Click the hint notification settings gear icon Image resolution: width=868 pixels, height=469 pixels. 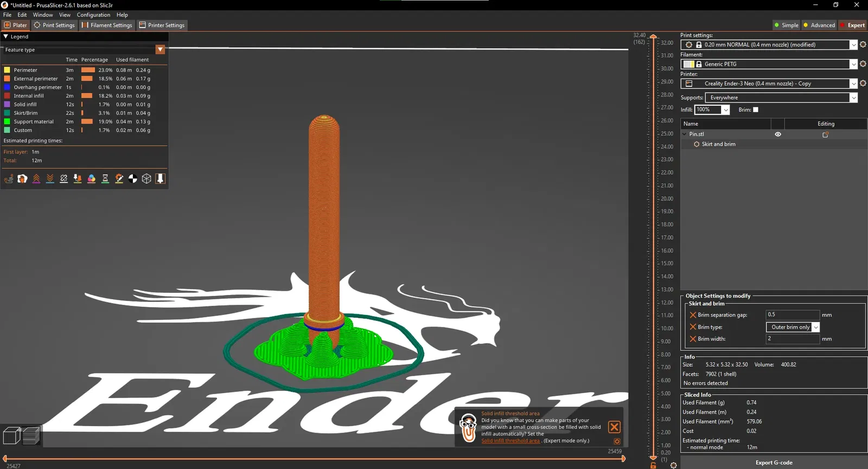[617, 441]
